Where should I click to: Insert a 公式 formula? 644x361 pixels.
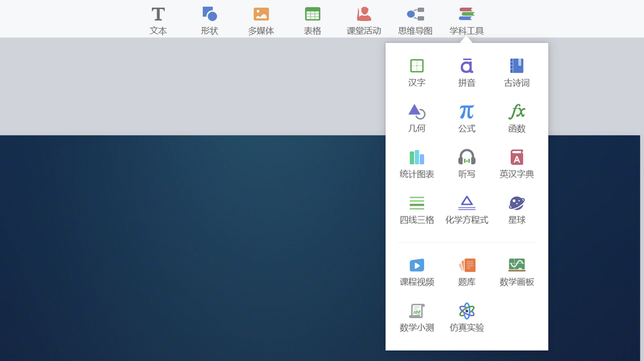pyautogui.click(x=467, y=119)
